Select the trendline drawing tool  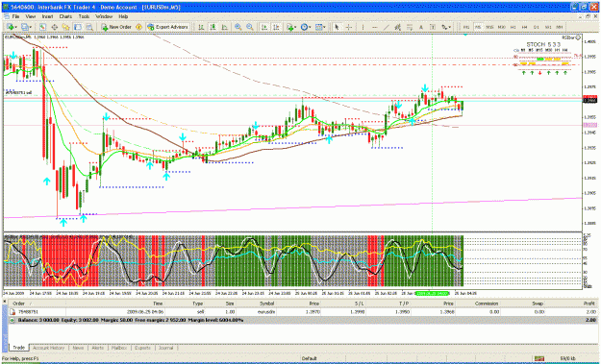click(x=387, y=27)
